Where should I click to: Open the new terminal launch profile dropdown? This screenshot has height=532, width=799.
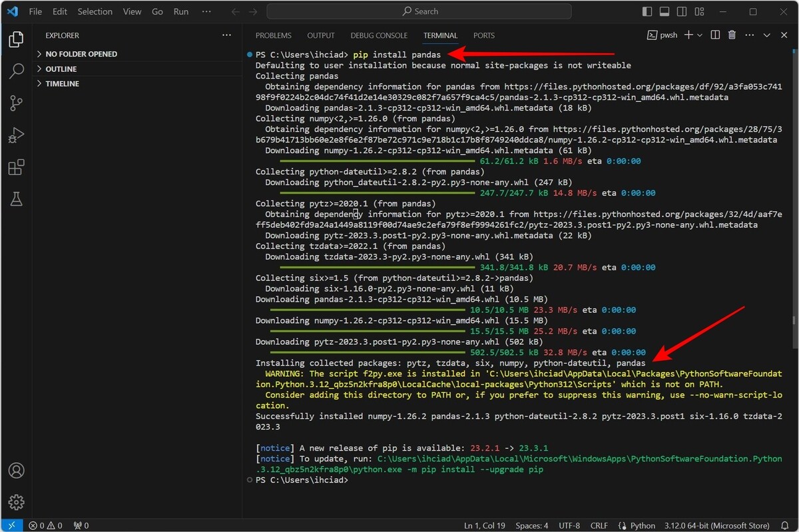point(700,35)
